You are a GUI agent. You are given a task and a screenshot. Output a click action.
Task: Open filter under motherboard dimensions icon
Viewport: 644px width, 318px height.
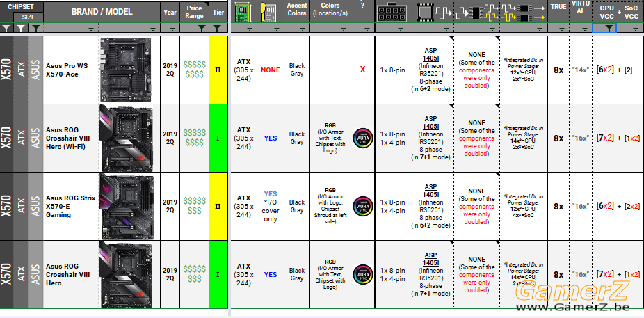pyautogui.click(x=250, y=28)
